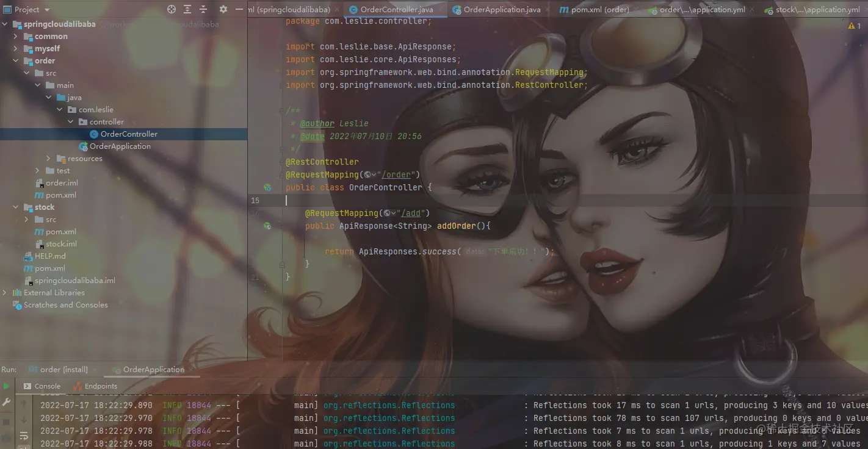Viewport: 868px width, 449px height.
Task: Collapse the stock module
Action: [x=16, y=207]
